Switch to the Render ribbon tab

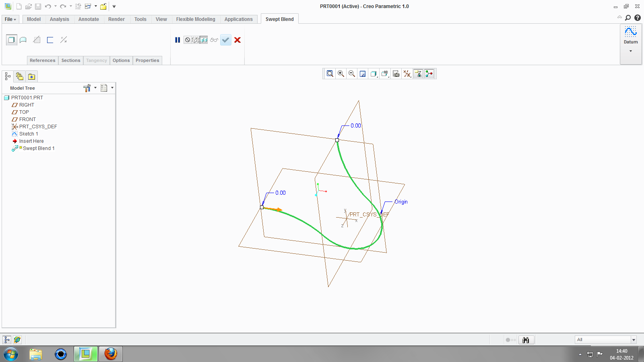click(116, 19)
